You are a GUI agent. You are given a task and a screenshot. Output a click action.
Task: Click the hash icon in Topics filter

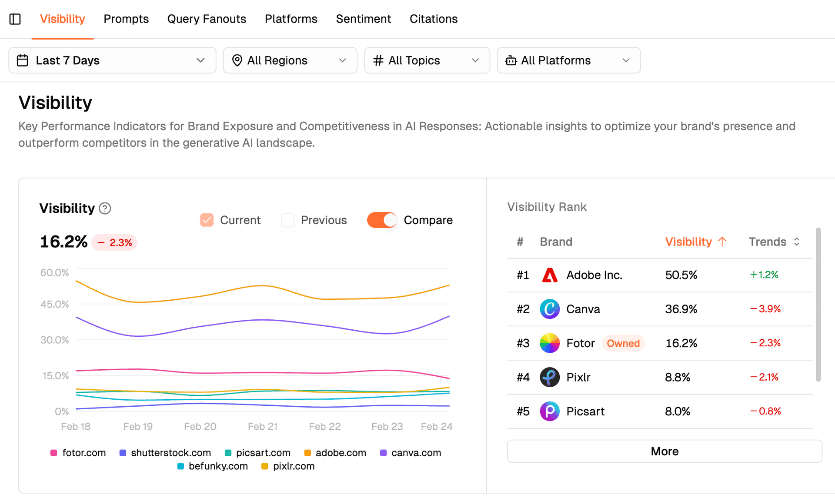click(378, 60)
